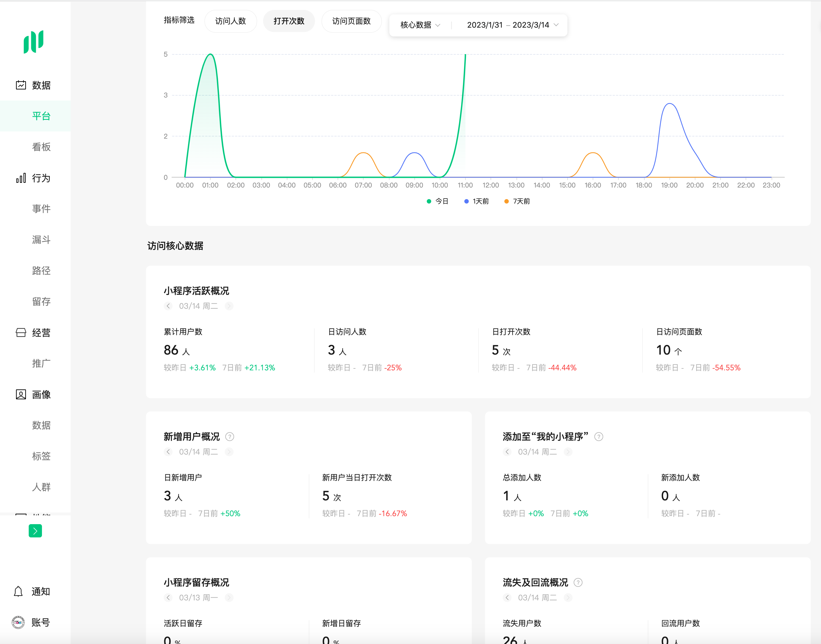The image size is (821, 644).
Task: Open 路径 in the sidebar
Action: tap(41, 271)
